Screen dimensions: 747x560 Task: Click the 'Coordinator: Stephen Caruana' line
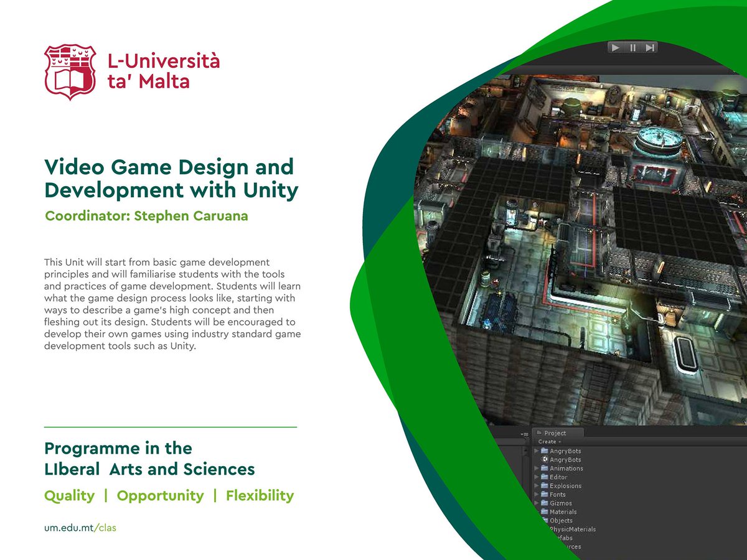pos(145,215)
